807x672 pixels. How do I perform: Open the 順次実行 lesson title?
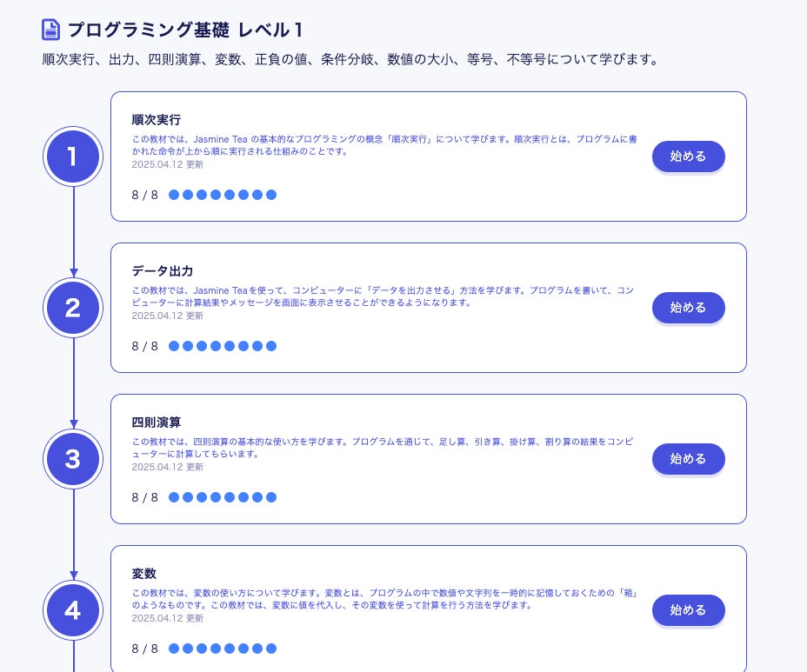coord(157,120)
